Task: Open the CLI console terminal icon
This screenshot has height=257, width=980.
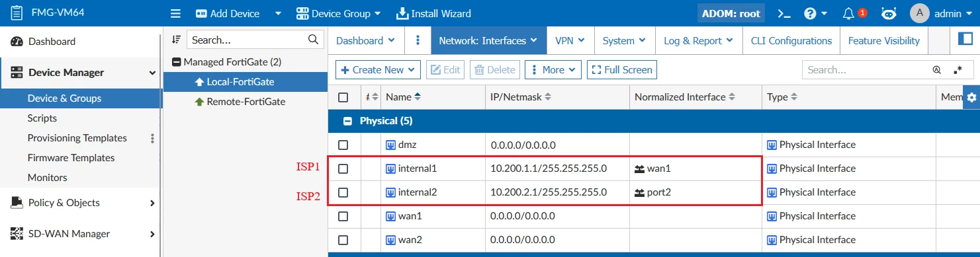Action: (x=784, y=13)
